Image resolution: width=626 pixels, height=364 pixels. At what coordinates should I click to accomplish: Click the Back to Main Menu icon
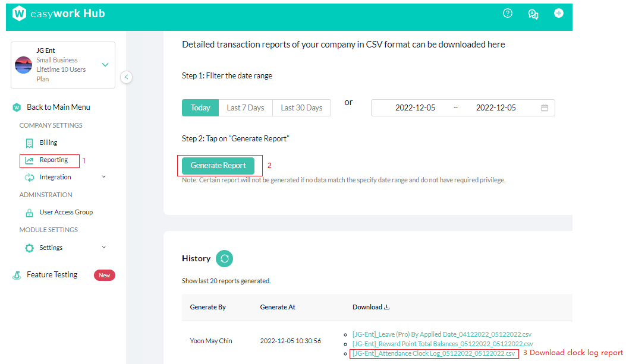tap(17, 107)
